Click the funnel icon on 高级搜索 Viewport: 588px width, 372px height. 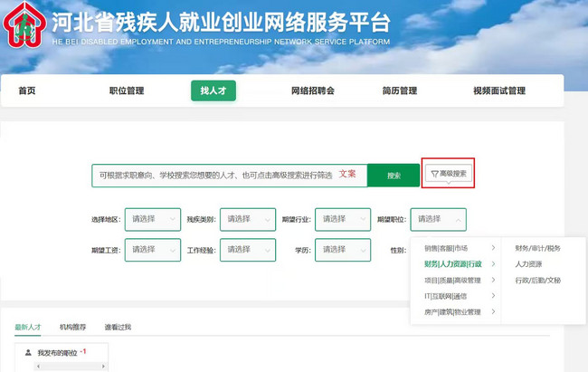tap(434, 173)
